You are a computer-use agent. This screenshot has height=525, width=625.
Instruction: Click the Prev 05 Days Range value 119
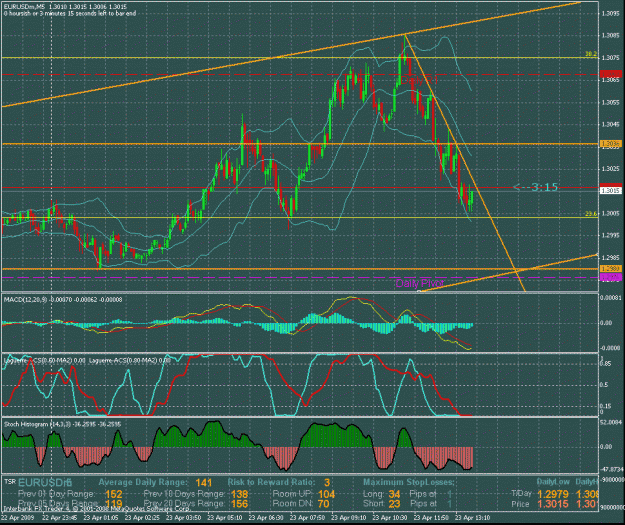point(114,504)
